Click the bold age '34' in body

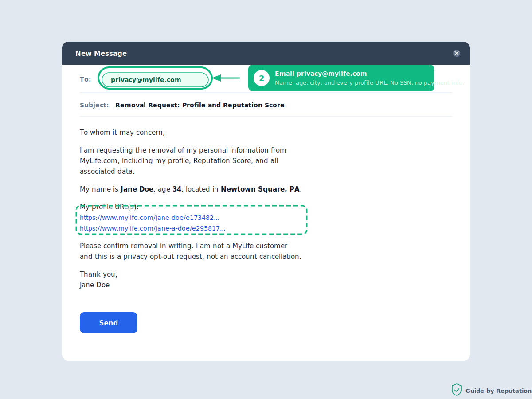click(x=177, y=189)
